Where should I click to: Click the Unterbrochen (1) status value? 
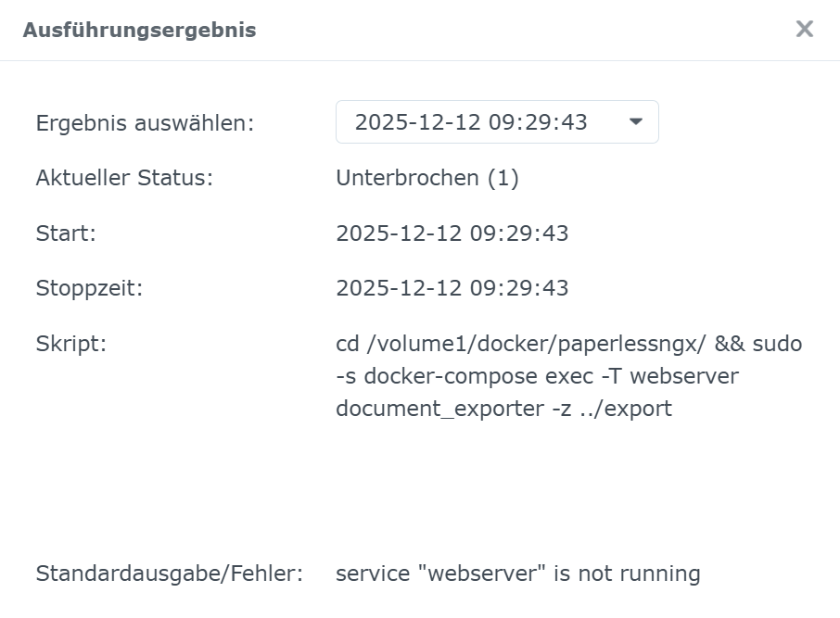point(427,178)
